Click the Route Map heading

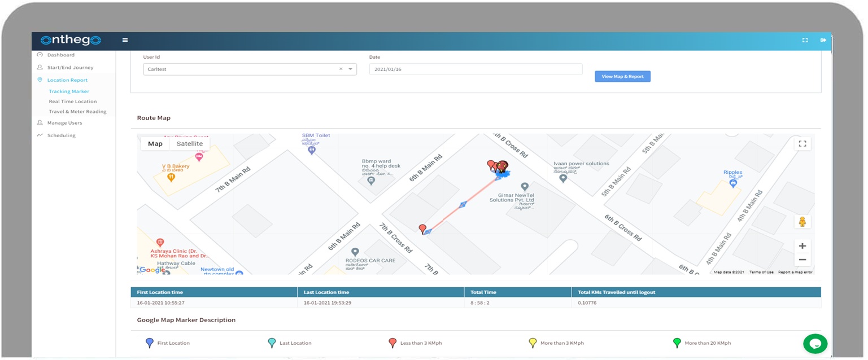point(154,118)
